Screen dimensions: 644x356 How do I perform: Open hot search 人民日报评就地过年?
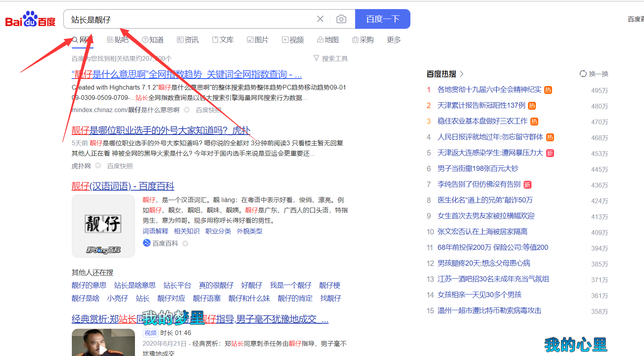click(490, 137)
